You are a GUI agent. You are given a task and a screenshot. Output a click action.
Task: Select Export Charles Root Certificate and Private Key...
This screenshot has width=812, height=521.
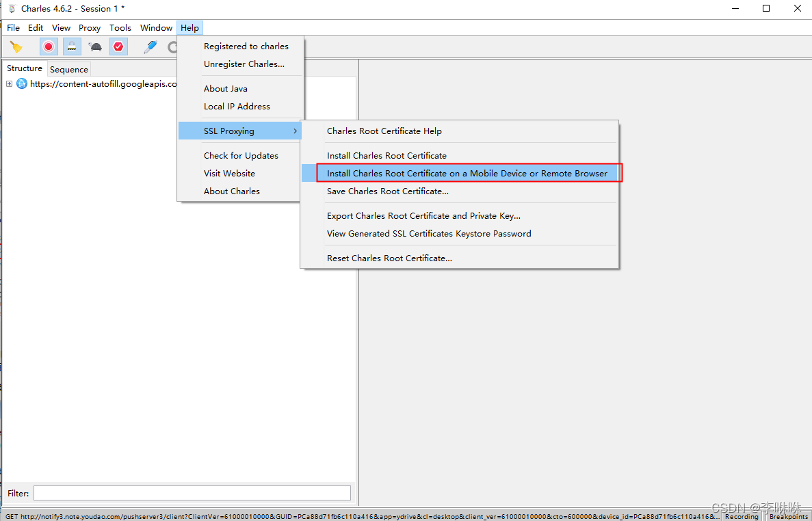click(460, 216)
